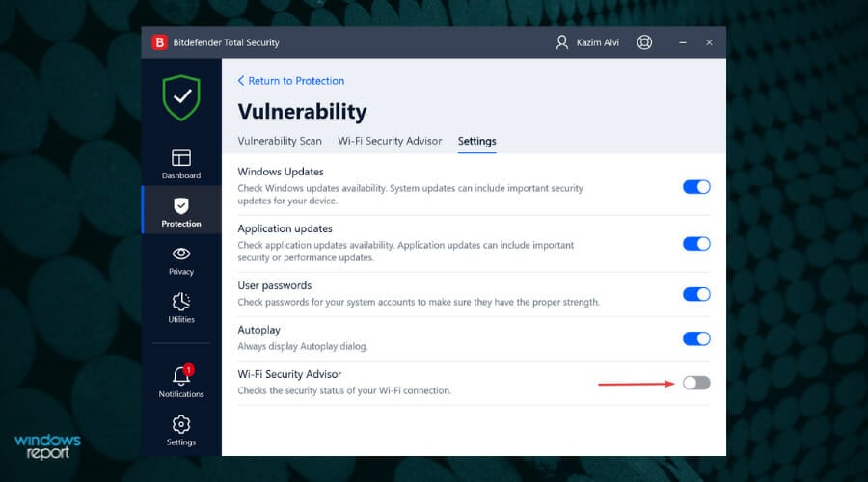Image resolution: width=868 pixels, height=482 pixels.
Task: Minimize the Bitdefender window
Action: pyautogui.click(x=682, y=42)
